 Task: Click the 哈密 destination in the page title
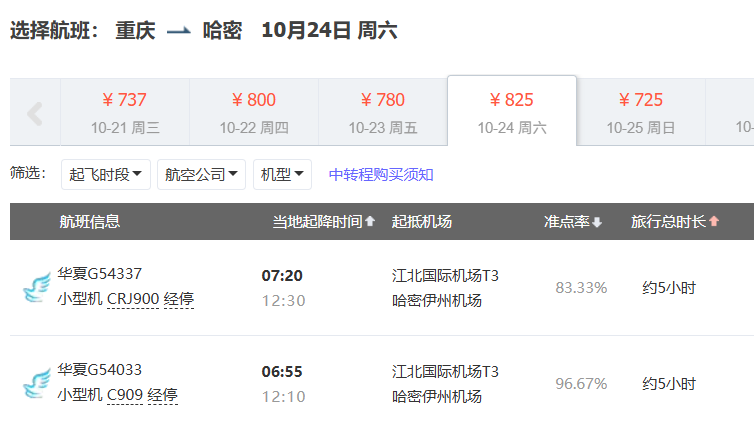[x=222, y=30]
